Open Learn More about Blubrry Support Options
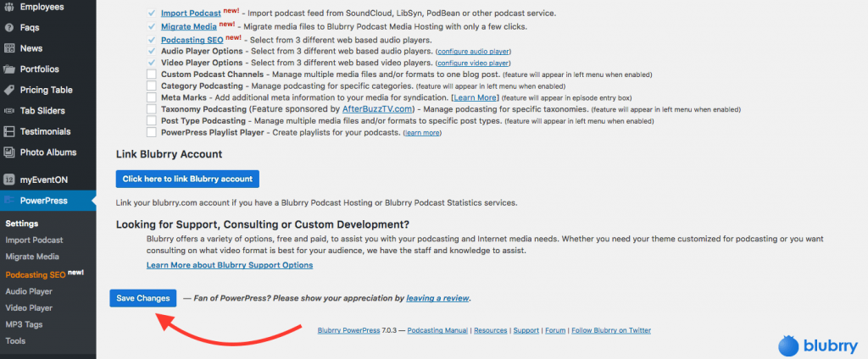Image resolution: width=868 pixels, height=359 pixels. coord(230,265)
